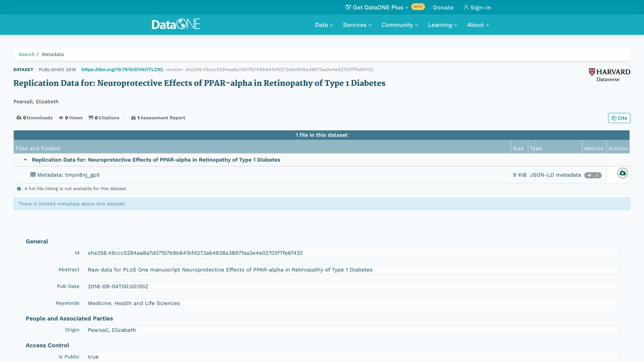The height and width of the screenshot is (362, 644).
Task: Click the Views eye icon in dataset stats
Action: [x=61, y=118]
